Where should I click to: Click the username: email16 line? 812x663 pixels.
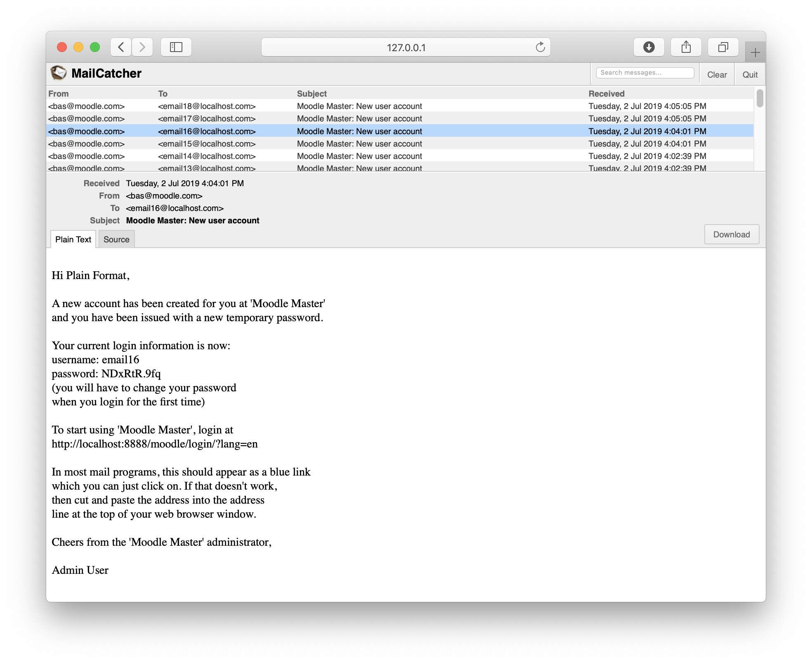click(x=95, y=360)
